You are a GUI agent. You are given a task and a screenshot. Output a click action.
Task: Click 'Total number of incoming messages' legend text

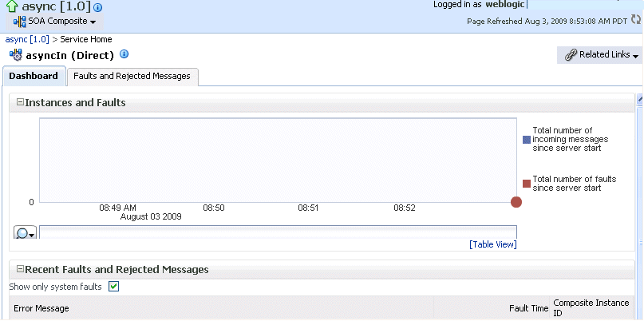click(571, 139)
